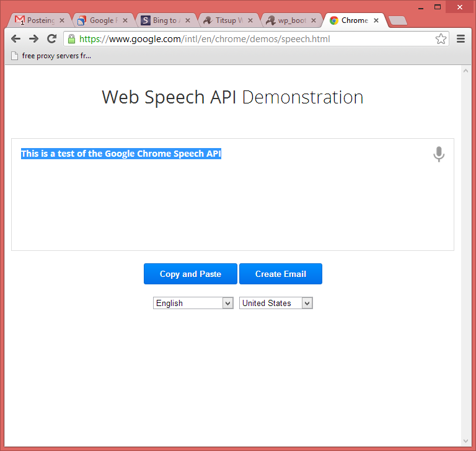Bookmark this page with the star icon

(x=441, y=39)
